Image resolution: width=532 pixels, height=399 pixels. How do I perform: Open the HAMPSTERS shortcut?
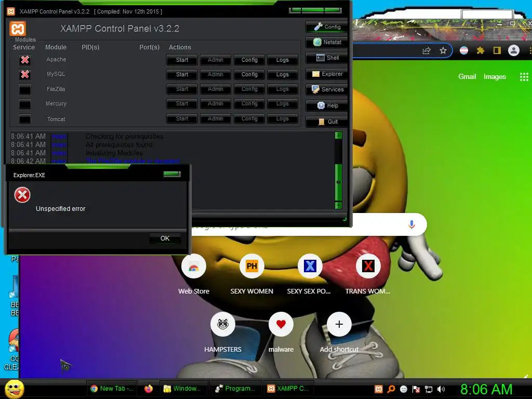(x=222, y=332)
